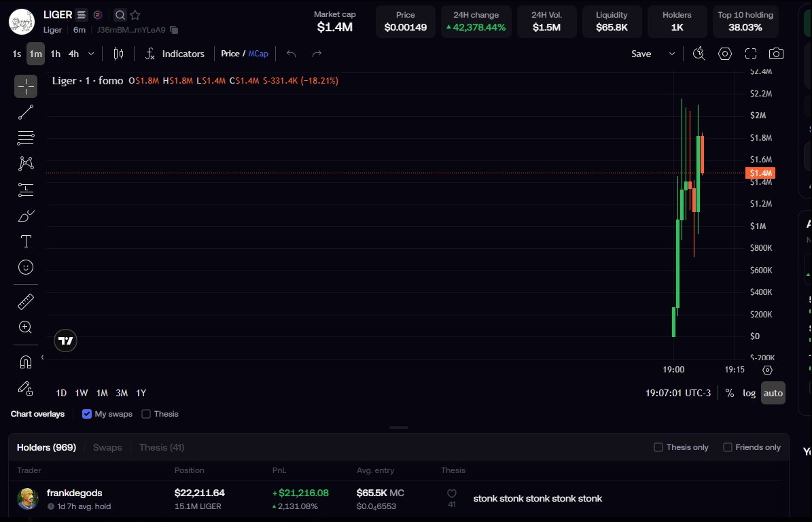The width and height of the screenshot is (812, 522).
Task: Enable the Thesis chart overlay checkbox
Action: click(x=146, y=414)
